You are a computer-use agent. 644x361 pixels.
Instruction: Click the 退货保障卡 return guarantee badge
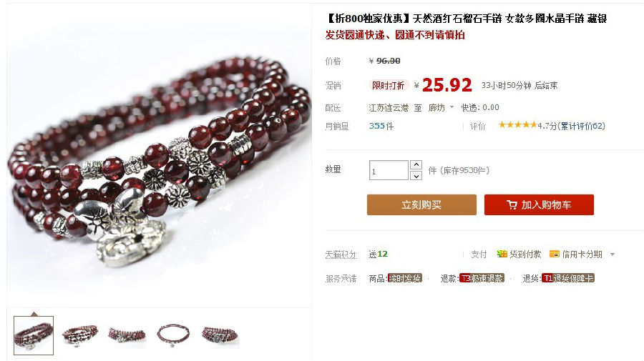[x=568, y=278]
